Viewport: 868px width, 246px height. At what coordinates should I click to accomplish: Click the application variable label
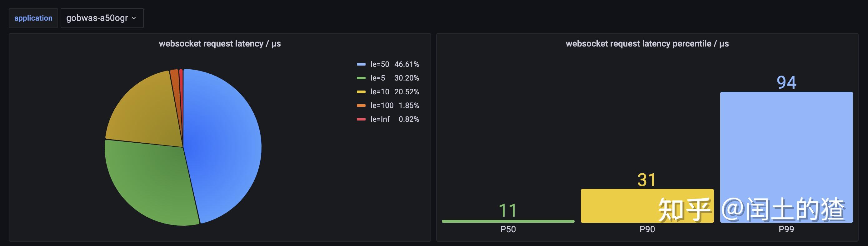[x=33, y=18]
